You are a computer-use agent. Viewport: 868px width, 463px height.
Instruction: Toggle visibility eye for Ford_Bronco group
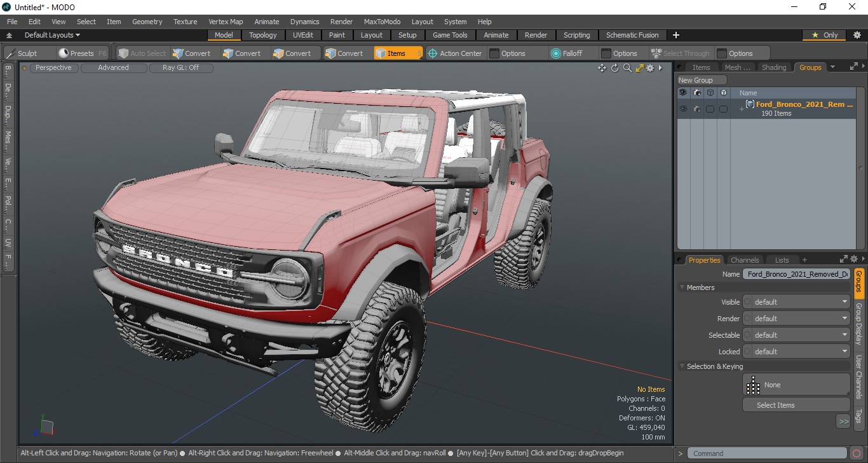pyautogui.click(x=683, y=109)
